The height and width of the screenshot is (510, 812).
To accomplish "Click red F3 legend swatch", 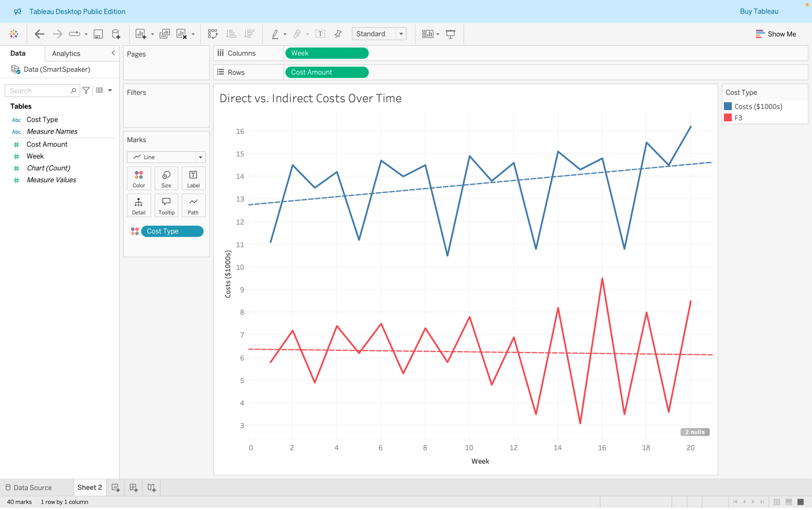I will 728,118.
